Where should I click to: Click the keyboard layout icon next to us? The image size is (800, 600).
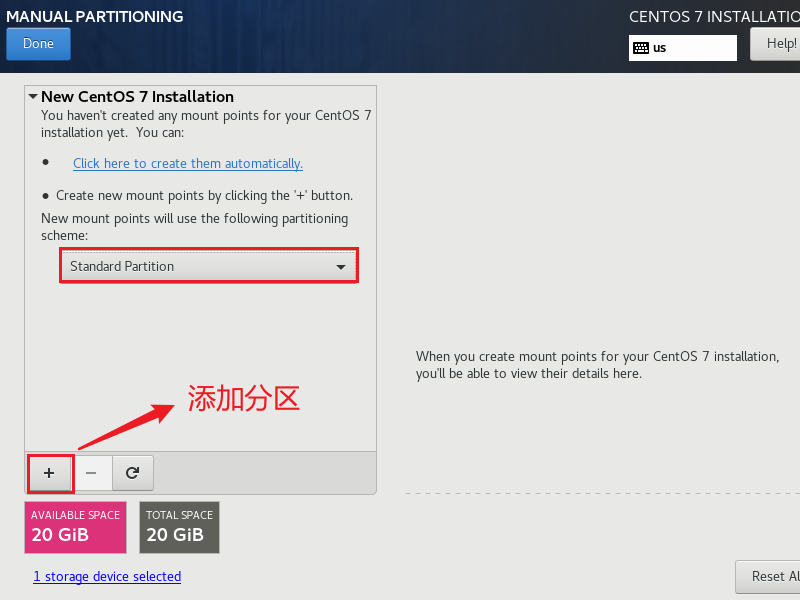[641, 48]
